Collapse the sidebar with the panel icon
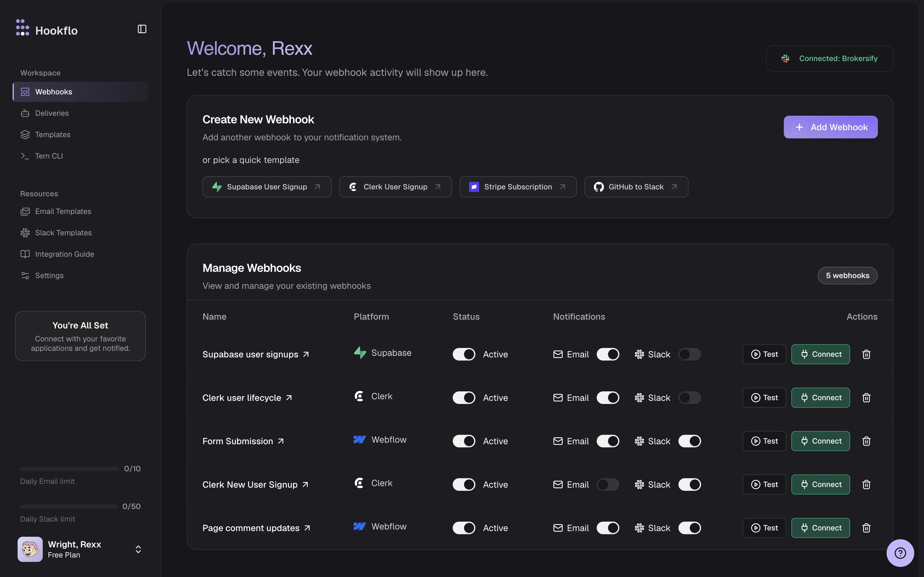The width and height of the screenshot is (924, 577). [x=142, y=29]
